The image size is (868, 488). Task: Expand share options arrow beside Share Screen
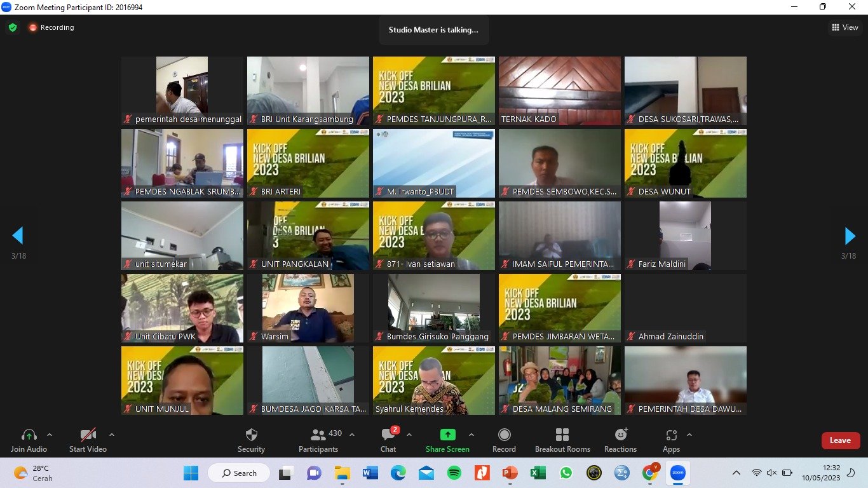coord(471,435)
